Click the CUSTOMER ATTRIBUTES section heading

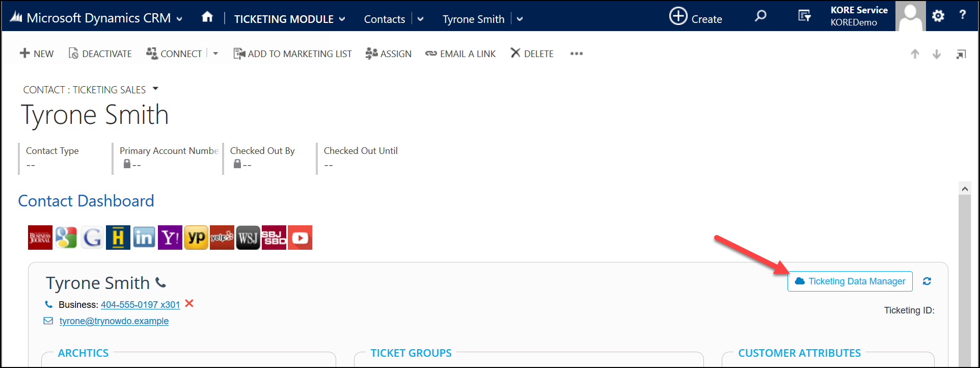[x=799, y=353]
